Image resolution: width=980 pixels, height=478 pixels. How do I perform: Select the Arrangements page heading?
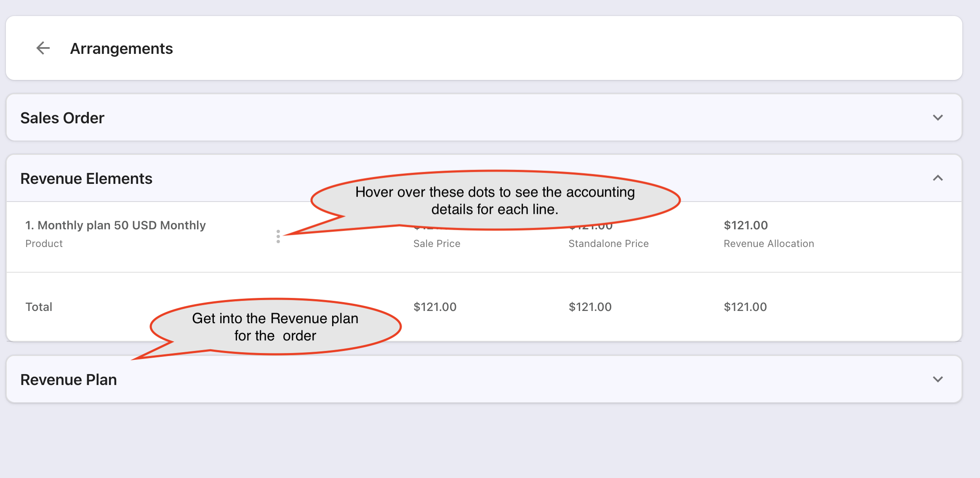pyautogui.click(x=121, y=49)
